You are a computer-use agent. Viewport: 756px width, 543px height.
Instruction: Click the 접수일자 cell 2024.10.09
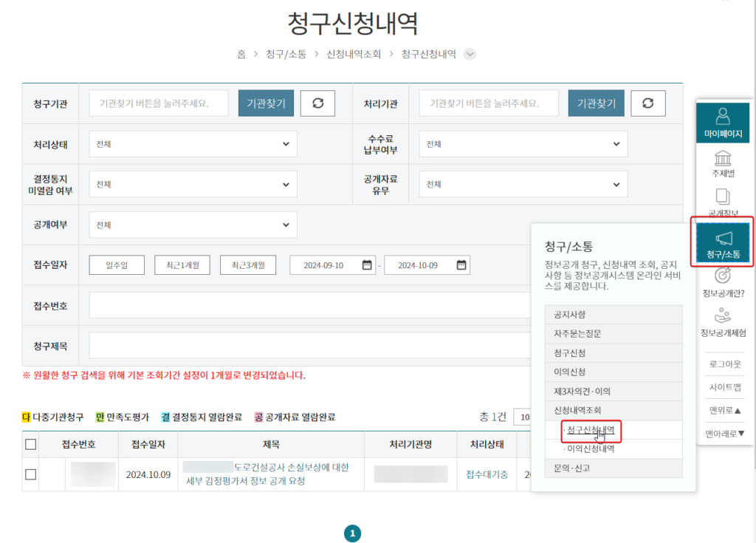[148, 474]
